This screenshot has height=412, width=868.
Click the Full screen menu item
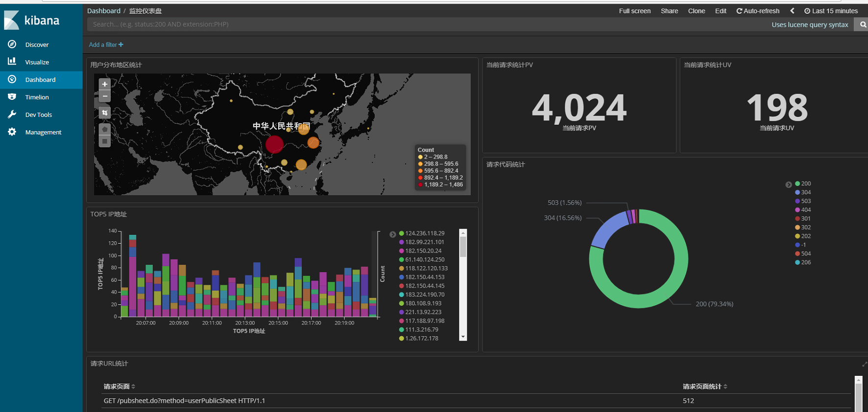pos(635,11)
